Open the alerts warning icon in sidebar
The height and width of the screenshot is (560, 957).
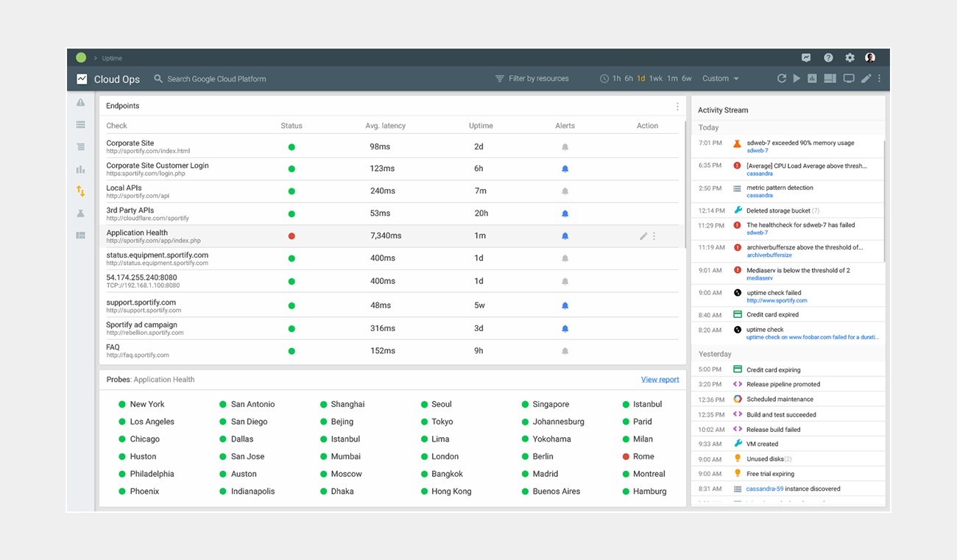[x=81, y=103]
